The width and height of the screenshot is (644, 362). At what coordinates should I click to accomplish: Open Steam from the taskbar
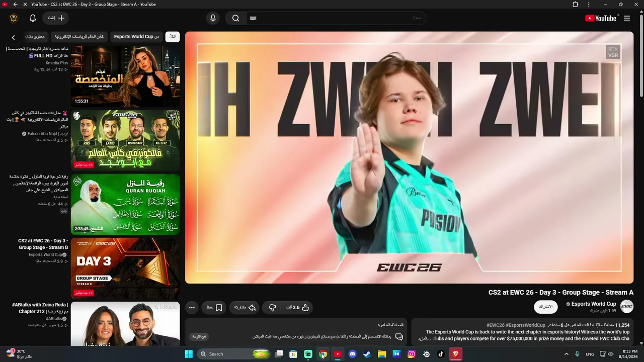tap(367, 354)
